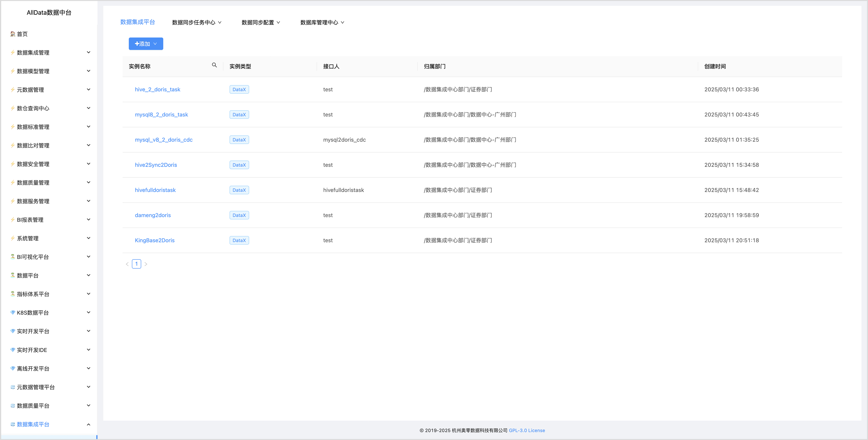Open the 数据同步配置 menu
This screenshot has width=868, height=440.
coord(260,23)
